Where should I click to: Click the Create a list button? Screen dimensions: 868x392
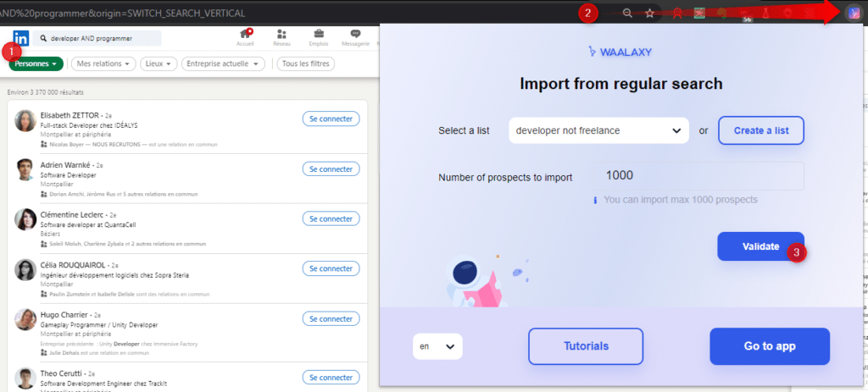760,130
